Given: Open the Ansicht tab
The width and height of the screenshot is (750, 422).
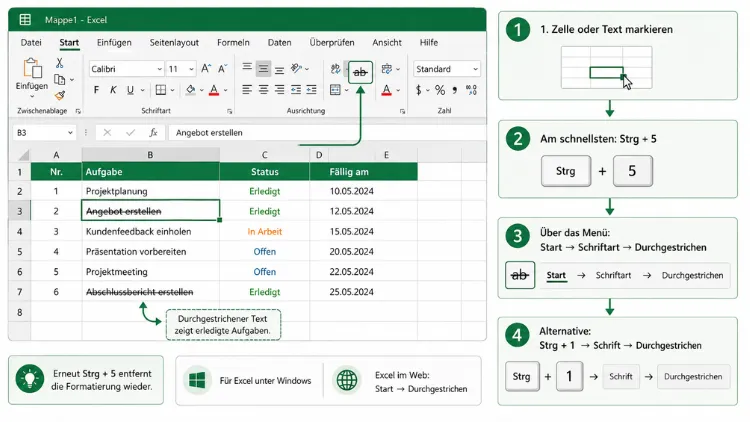Looking at the screenshot, I should click(387, 43).
